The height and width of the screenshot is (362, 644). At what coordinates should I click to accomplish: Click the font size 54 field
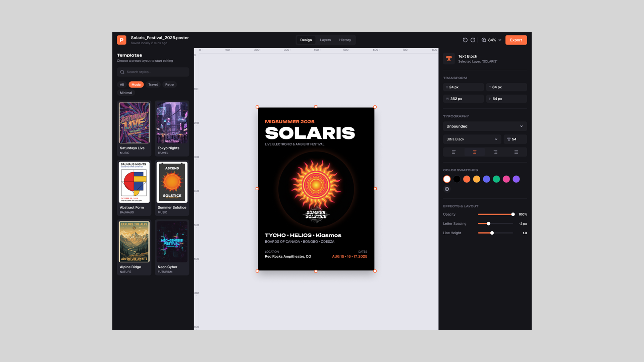(515, 139)
